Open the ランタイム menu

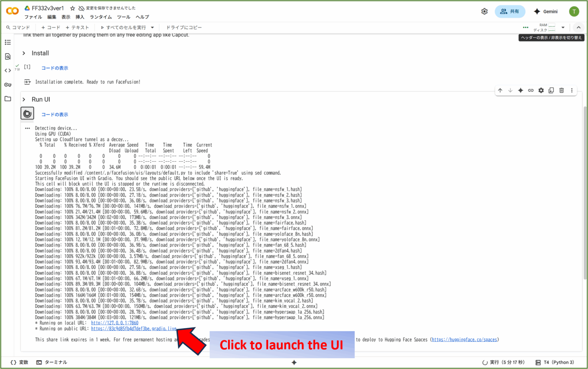pyautogui.click(x=101, y=17)
